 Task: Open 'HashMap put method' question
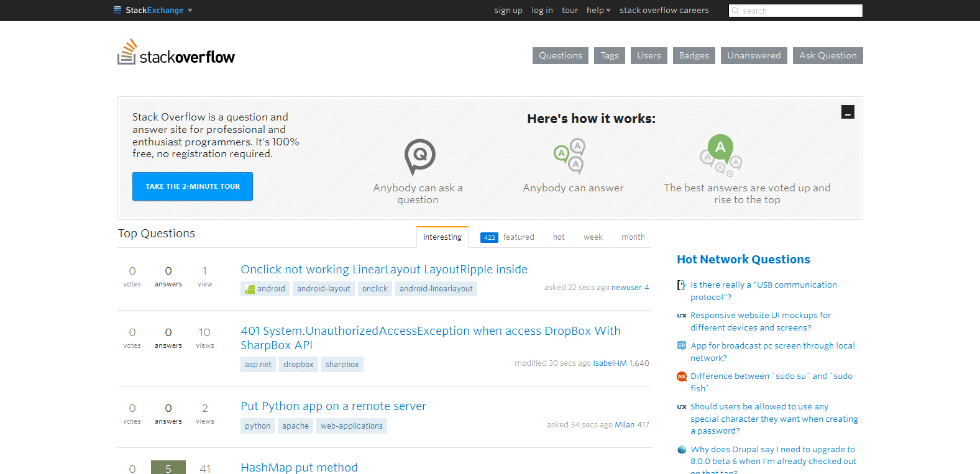tap(299, 467)
